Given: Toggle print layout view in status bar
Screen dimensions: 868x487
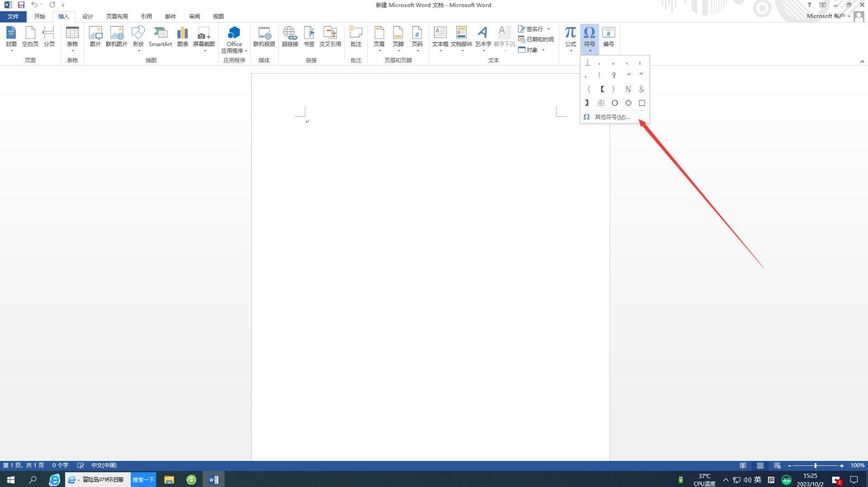Looking at the screenshot, I should (x=760, y=465).
